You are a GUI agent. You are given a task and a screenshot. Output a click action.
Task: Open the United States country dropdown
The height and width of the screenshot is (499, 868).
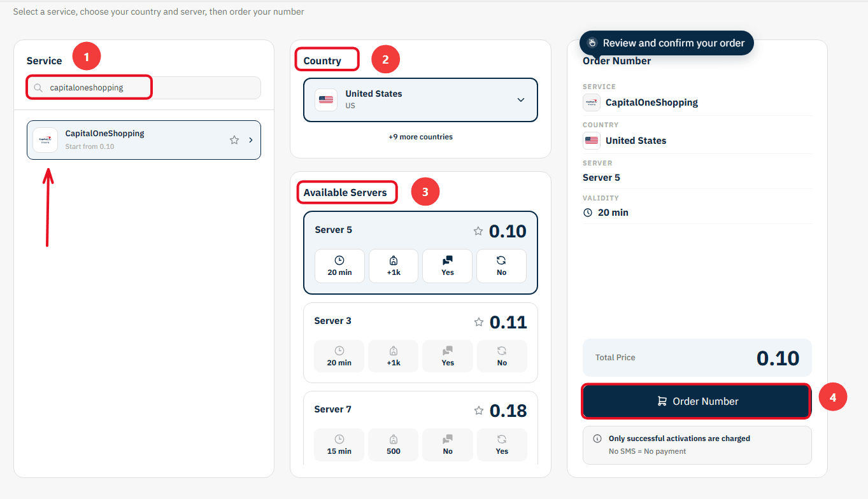[420, 100]
